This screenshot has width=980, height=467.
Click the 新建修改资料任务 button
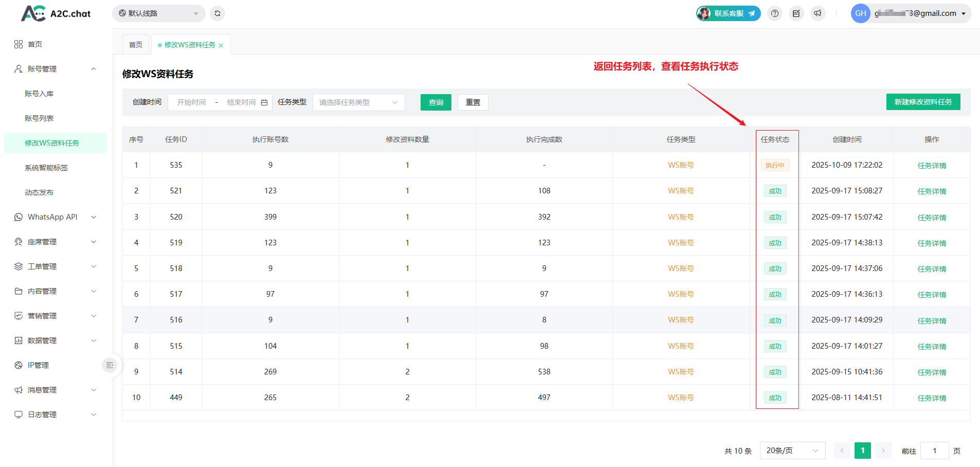923,102
